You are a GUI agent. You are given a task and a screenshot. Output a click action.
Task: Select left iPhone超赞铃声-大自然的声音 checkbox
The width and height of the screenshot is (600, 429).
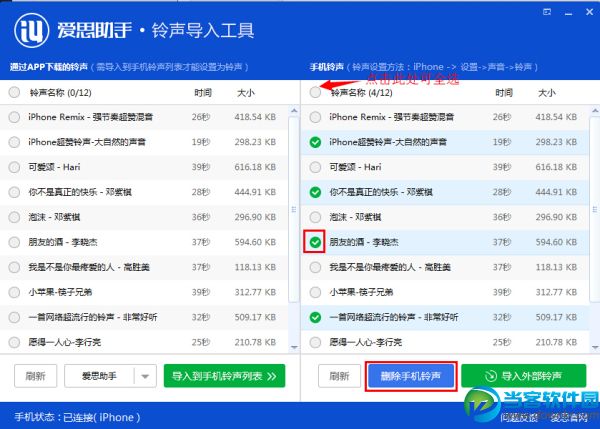pyautogui.click(x=14, y=142)
